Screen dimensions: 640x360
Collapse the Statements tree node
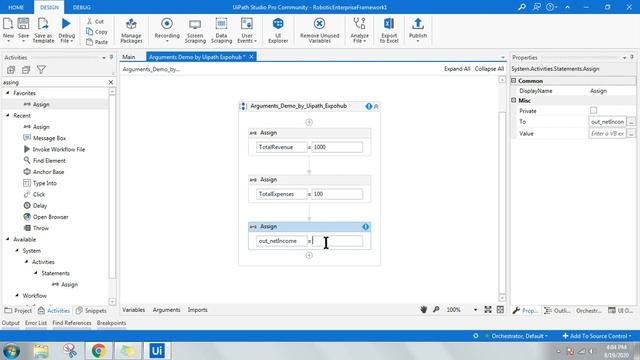click(36, 273)
